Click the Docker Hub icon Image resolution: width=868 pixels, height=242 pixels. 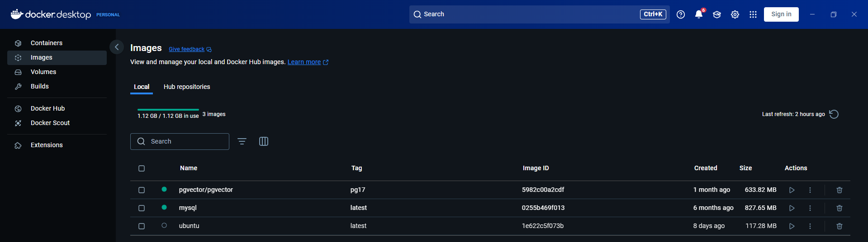click(18, 109)
